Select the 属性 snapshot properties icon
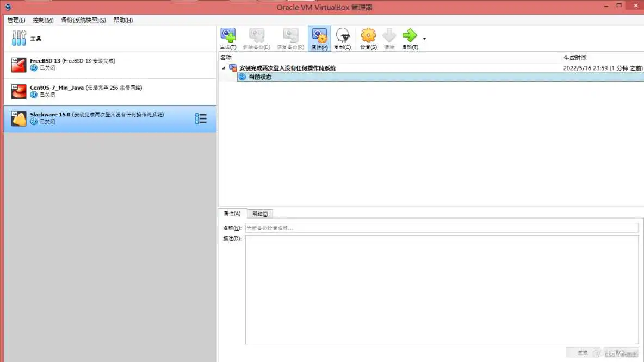 (319, 38)
